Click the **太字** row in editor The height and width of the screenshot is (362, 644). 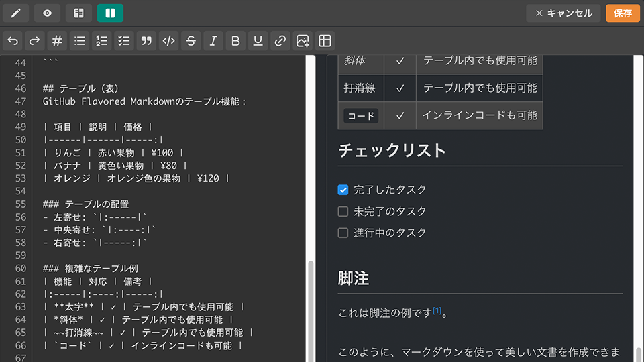click(144, 306)
